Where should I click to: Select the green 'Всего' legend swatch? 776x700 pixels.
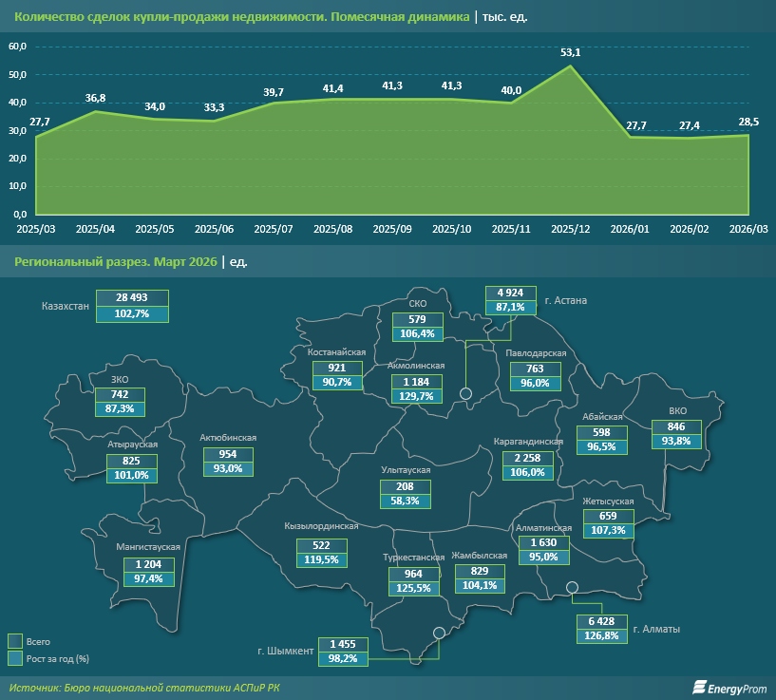click(x=15, y=641)
